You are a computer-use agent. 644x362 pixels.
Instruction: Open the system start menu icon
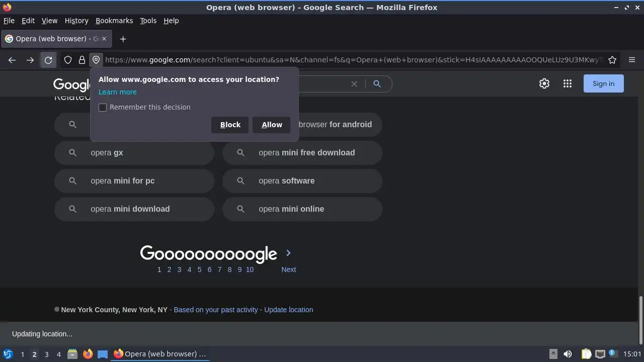pos(8,354)
